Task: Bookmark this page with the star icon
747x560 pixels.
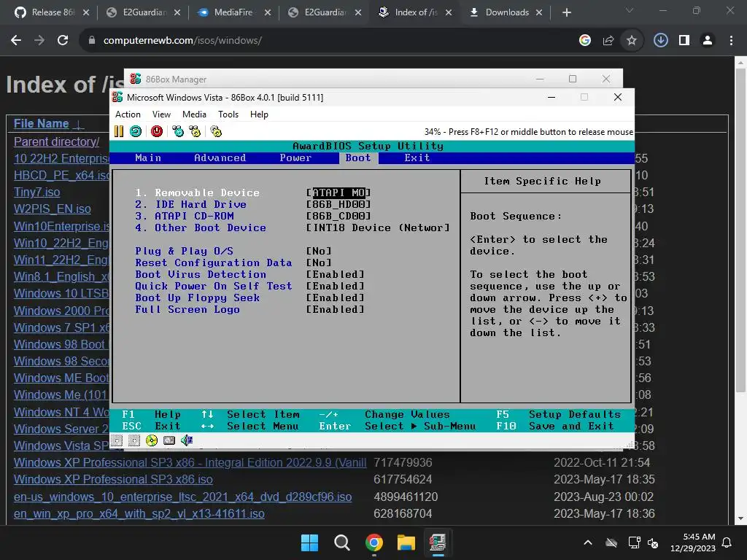Action: tap(632, 41)
